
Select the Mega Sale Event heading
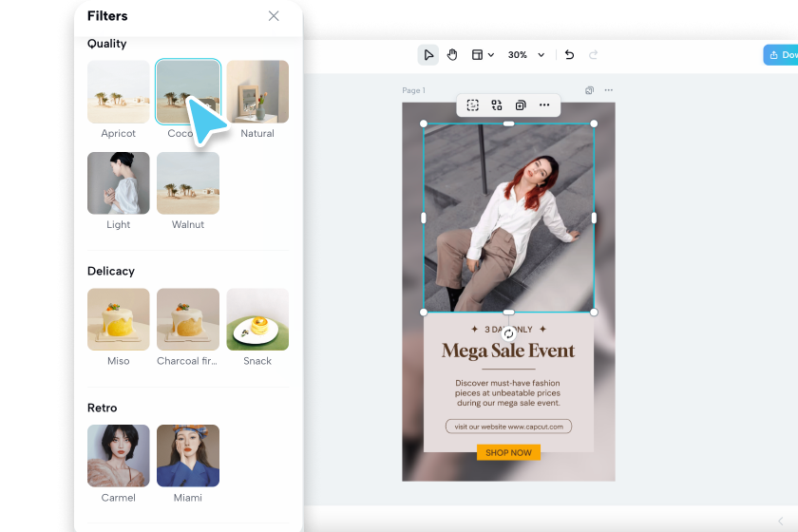(508, 351)
